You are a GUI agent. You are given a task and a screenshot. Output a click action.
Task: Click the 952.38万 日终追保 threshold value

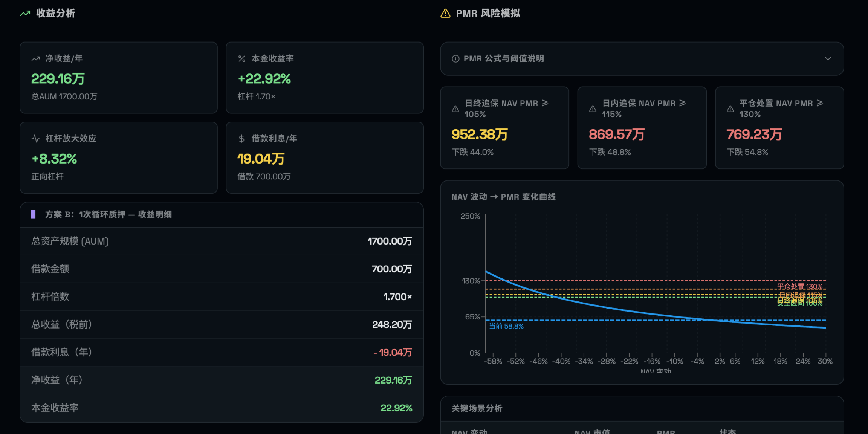pos(479,134)
